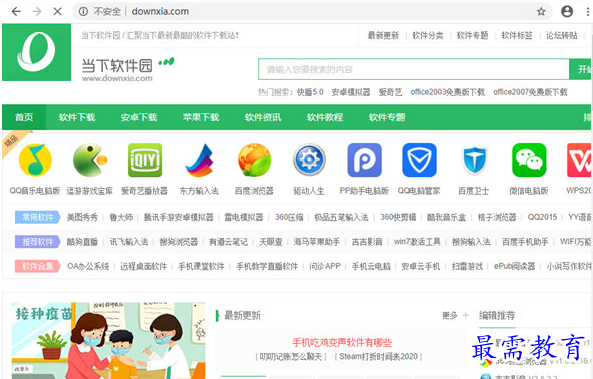
Task: Click hot search 快播5.0
Action: (x=310, y=92)
